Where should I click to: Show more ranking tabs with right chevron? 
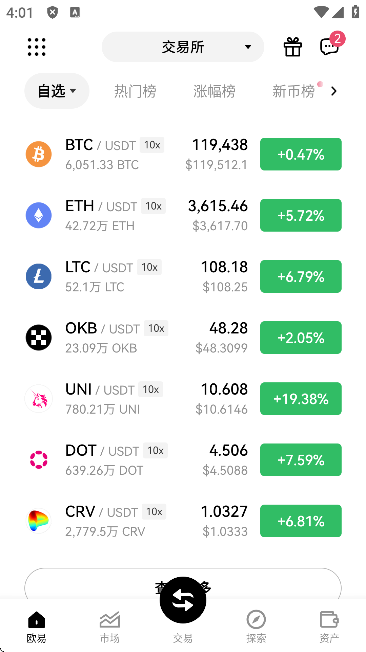coord(334,91)
